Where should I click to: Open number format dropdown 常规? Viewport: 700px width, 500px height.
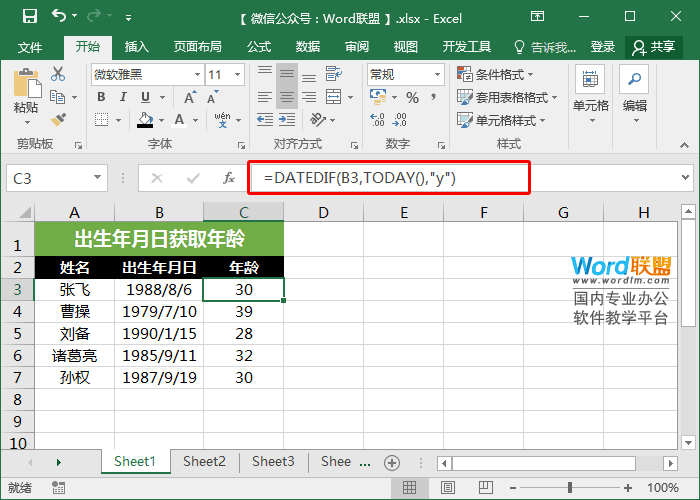[437, 75]
